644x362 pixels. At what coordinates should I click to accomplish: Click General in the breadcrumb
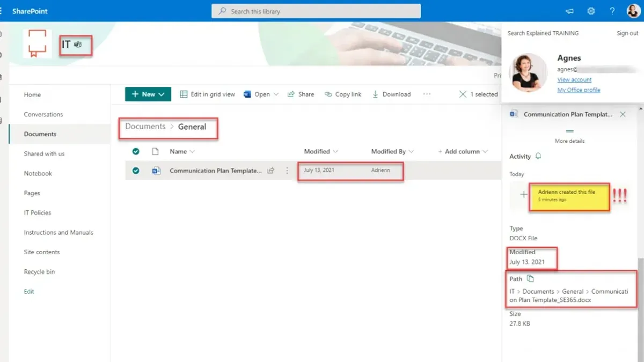pyautogui.click(x=192, y=127)
